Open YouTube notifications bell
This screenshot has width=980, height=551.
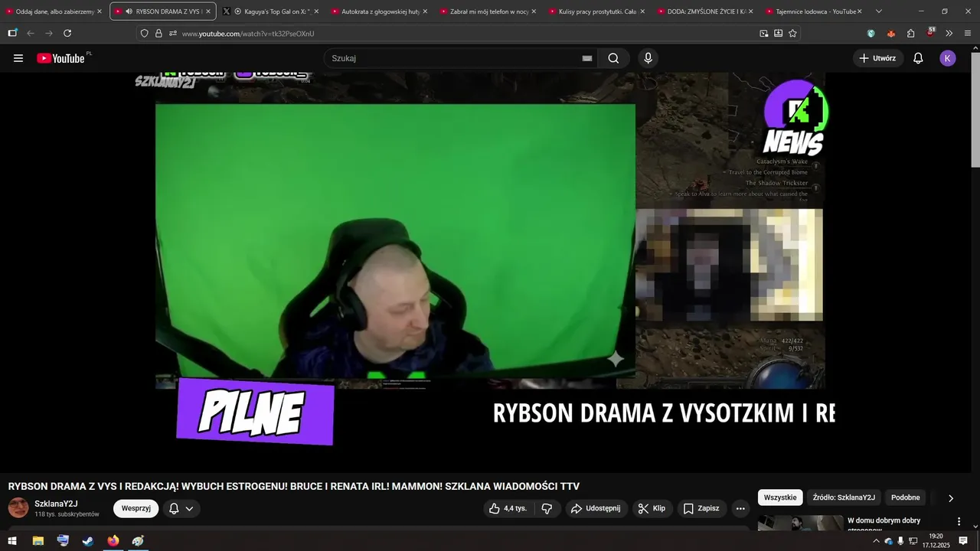click(x=918, y=58)
